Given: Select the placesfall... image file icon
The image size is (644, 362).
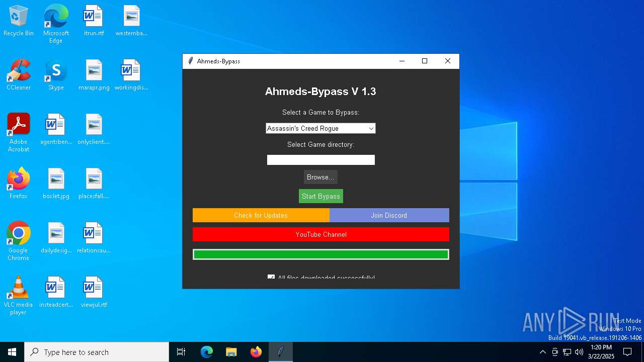Looking at the screenshot, I should coord(94,184).
